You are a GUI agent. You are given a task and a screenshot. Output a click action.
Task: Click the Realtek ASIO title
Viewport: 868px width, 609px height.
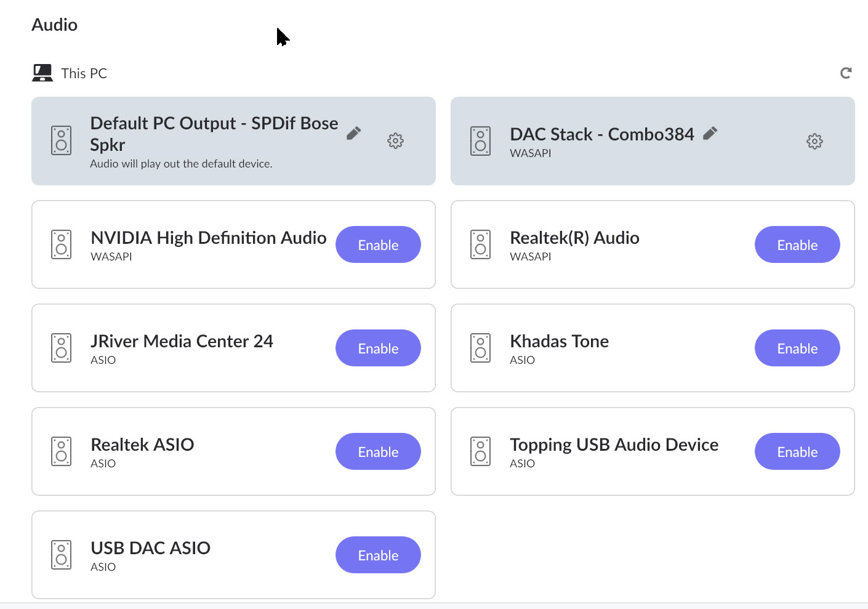pos(142,445)
